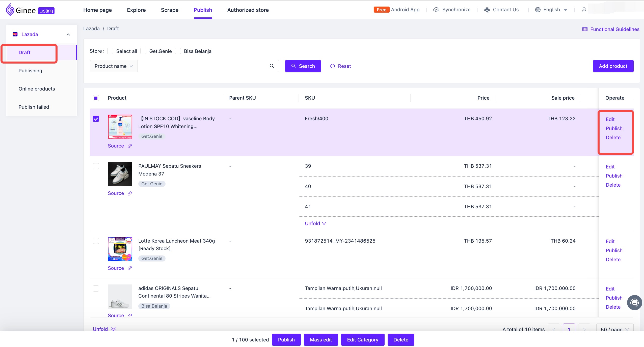Image resolution: width=644 pixels, height=347 pixels.
Task: Open the Product name search type dropdown
Action: pyautogui.click(x=114, y=66)
